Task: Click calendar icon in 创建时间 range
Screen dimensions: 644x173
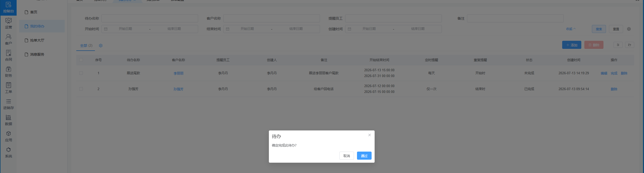Action: pos(349,29)
